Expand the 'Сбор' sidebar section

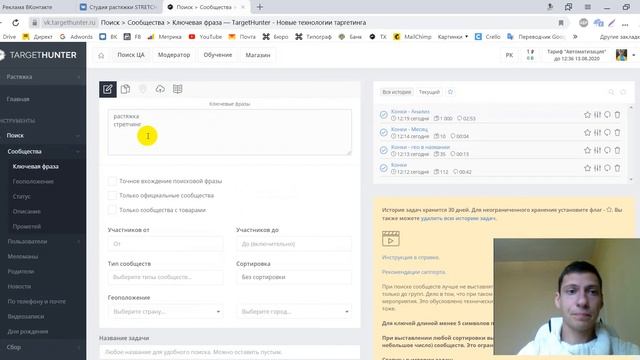point(43,347)
